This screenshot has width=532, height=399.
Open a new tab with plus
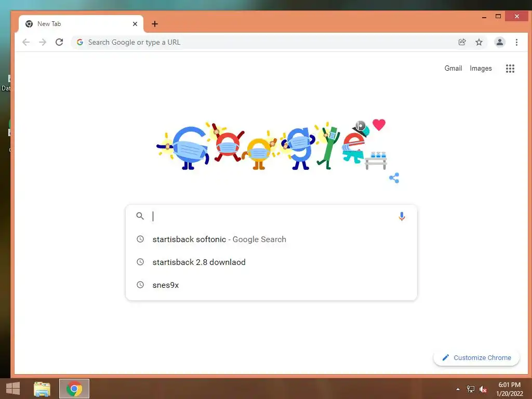point(155,24)
